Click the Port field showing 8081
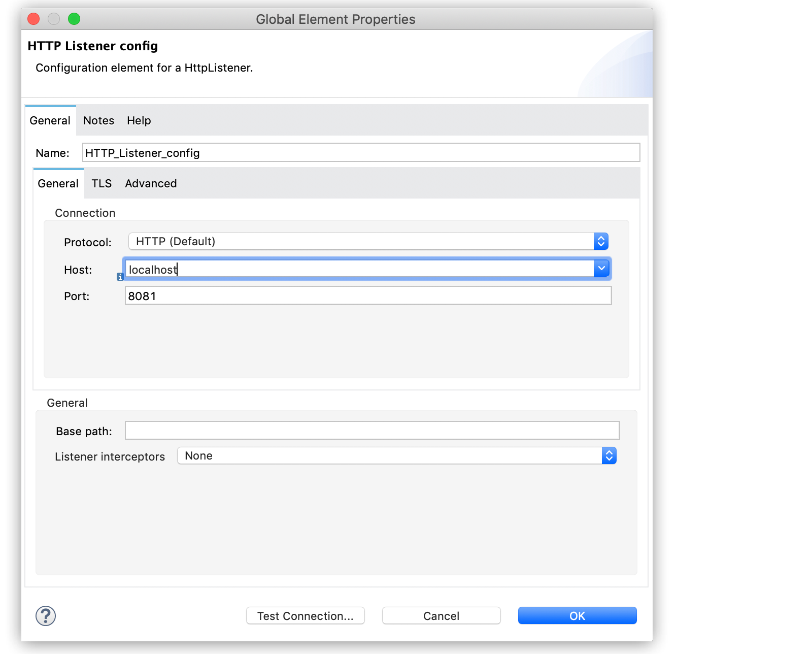812x654 pixels. [x=368, y=296]
